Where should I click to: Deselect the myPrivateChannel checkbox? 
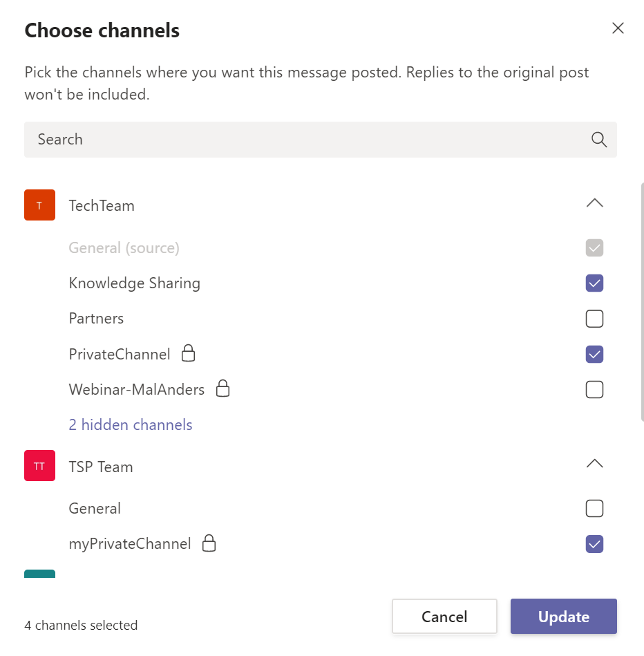tap(594, 544)
